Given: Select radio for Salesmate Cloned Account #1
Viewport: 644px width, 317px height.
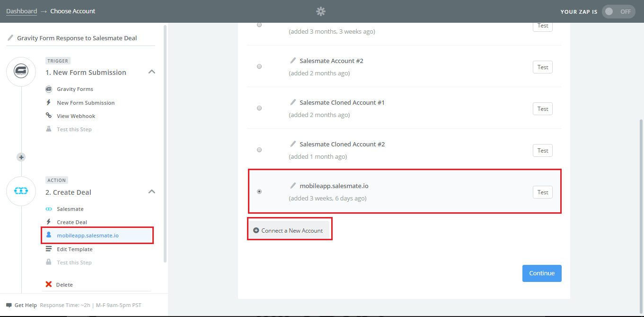Looking at the screenshot, I should coord(259,108).
